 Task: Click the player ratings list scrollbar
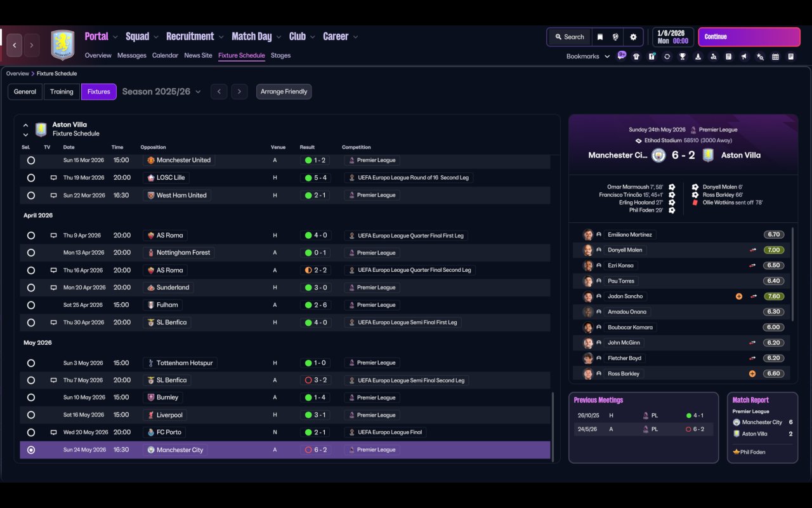[x=793, y=274]
